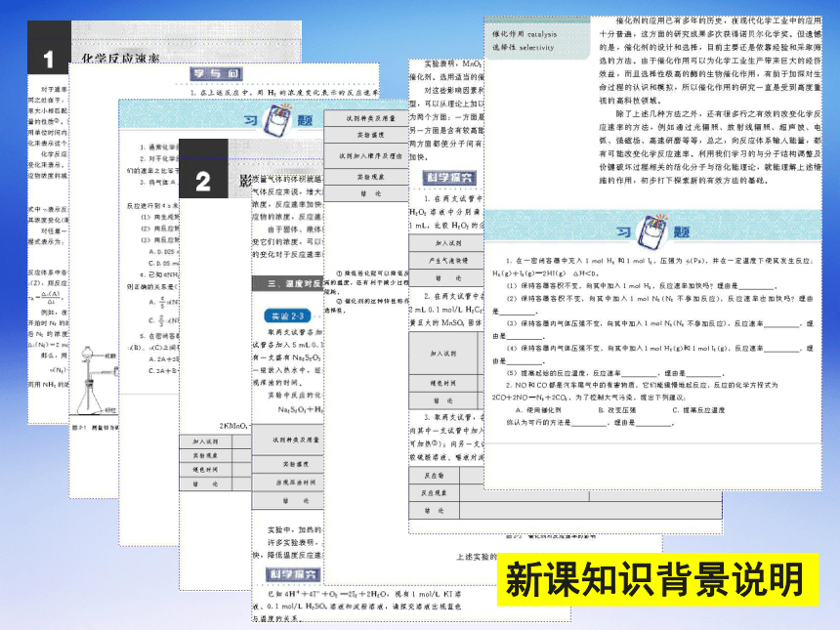This screenshot has width=840, height=630.
Task: Select the black number 1 chapter block
Action: click(49, 48)
